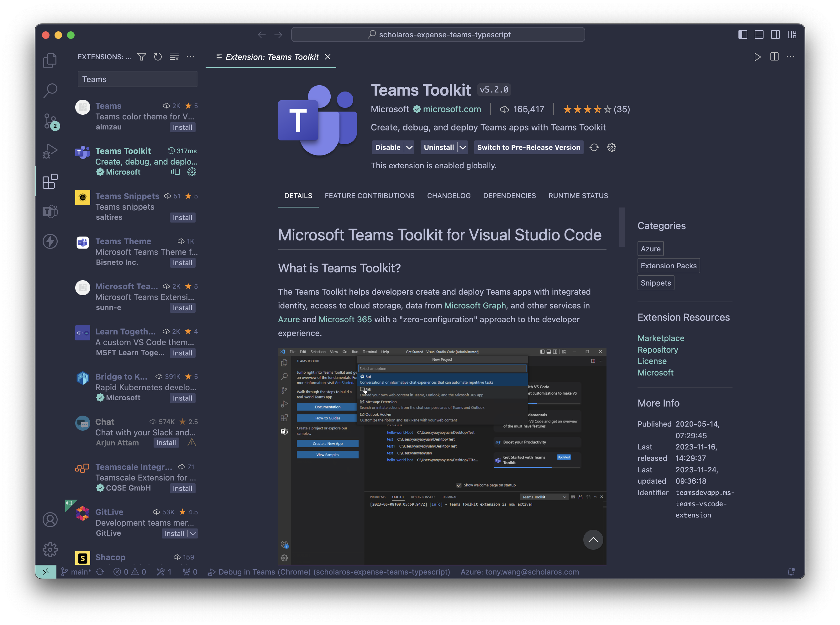Open gear for Teams Toolkit list item
Screen dimensions: 840x625
coord(192,172)
